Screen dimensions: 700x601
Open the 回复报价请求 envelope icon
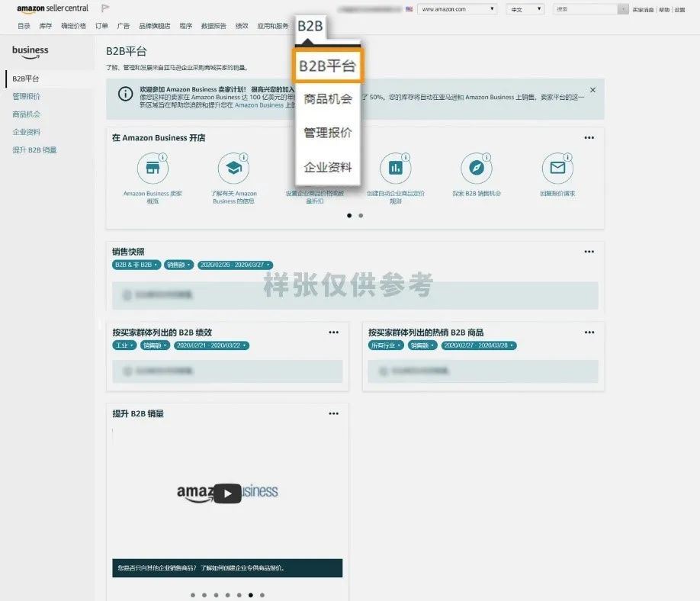coord(557,169)
